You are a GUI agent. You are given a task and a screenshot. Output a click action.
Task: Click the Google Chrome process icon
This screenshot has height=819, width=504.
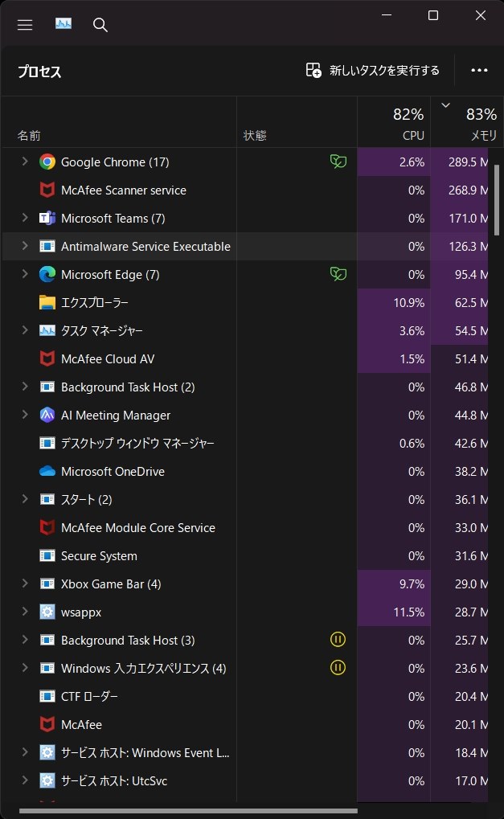47,162
